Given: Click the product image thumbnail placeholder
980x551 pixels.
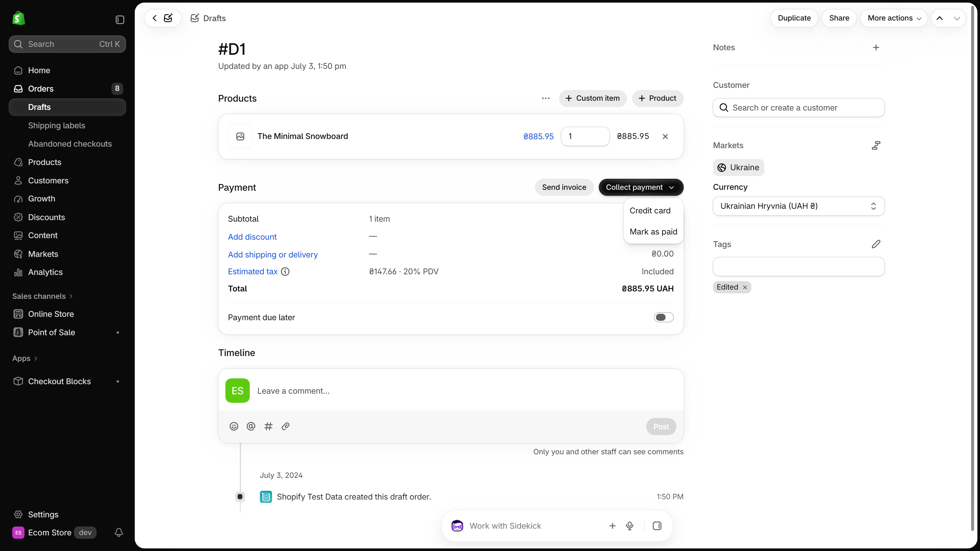Looking at the screenshot, I should pos(240,137).
